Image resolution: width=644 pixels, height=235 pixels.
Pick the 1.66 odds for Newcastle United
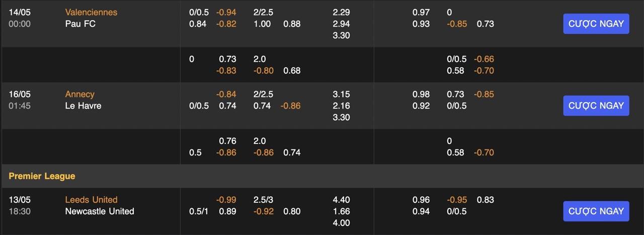[x=341, y=211]
